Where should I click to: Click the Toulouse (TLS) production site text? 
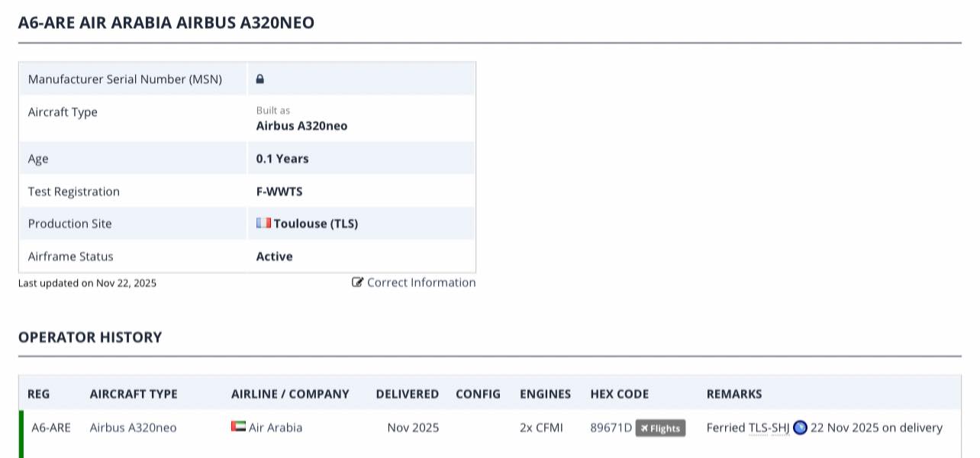[315, 224]
